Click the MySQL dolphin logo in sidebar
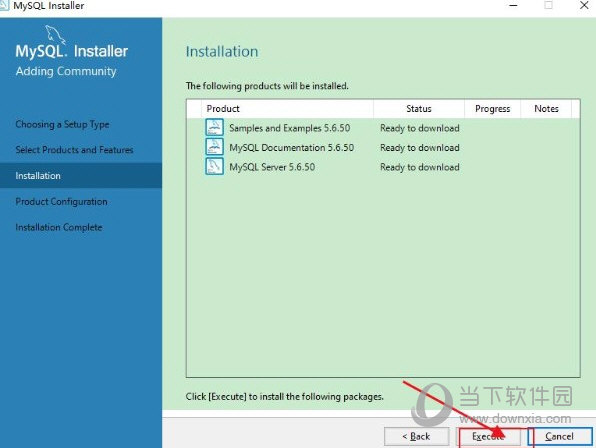The height and width of the screenshot is (448, 596). click(x=55, y=34)
